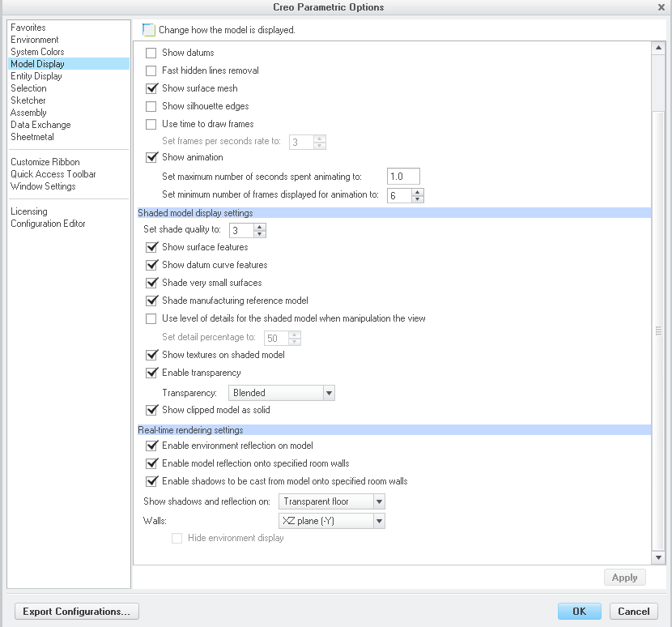
Task: Uncheck Show textures on shaded model
Action: tap(151, 355)
